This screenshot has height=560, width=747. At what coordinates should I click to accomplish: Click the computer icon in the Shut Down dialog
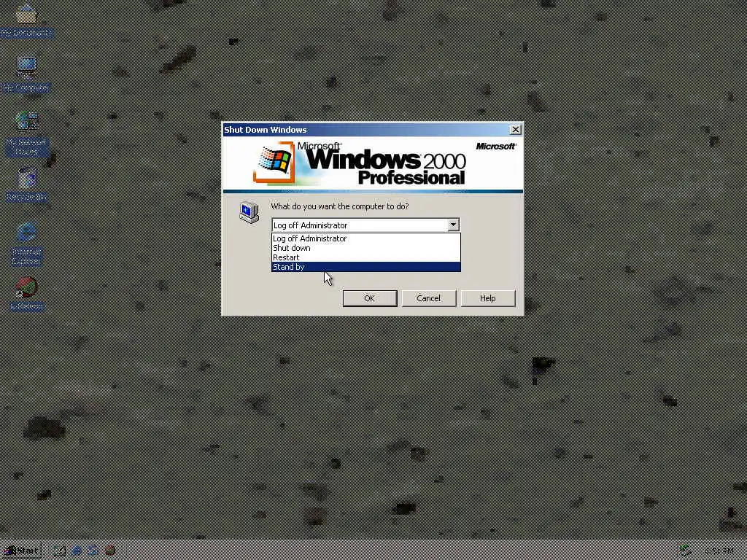coord(249,212)
